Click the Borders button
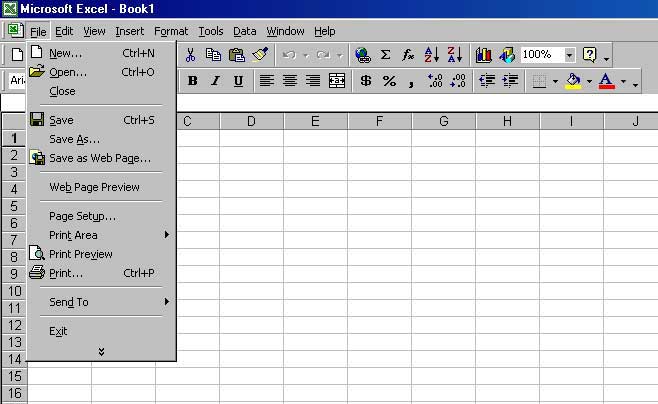This screenshot has height=404, width=658. coord(539,81)
